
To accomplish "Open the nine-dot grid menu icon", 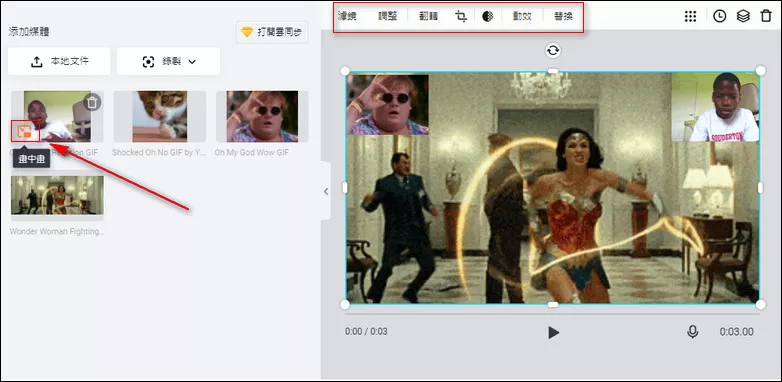I will click(x=690, y=16).
